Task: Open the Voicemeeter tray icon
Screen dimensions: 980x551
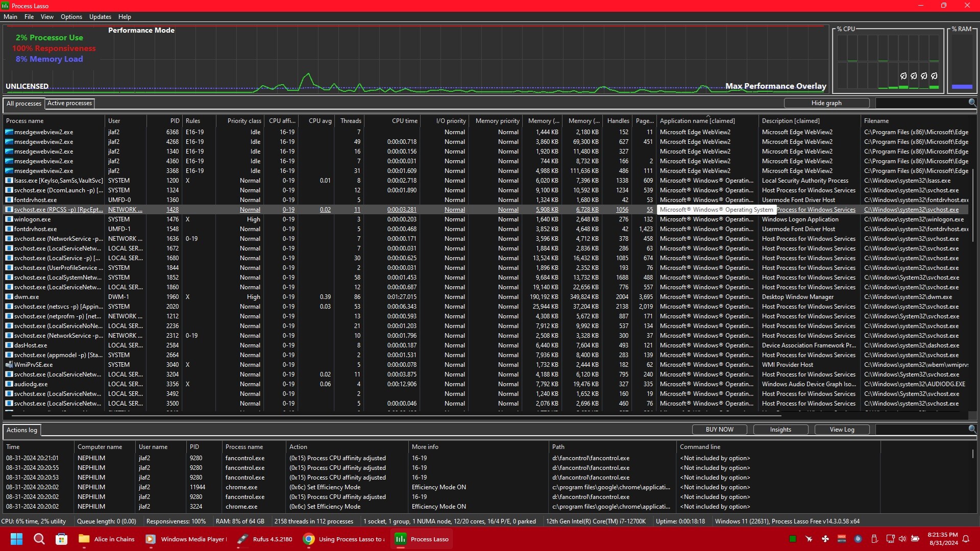Action: tap(842, 539)
